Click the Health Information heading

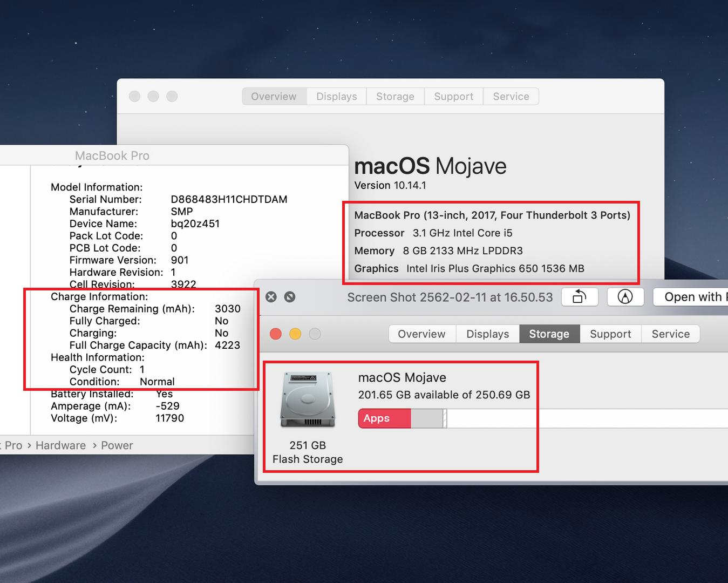point(98,357)
